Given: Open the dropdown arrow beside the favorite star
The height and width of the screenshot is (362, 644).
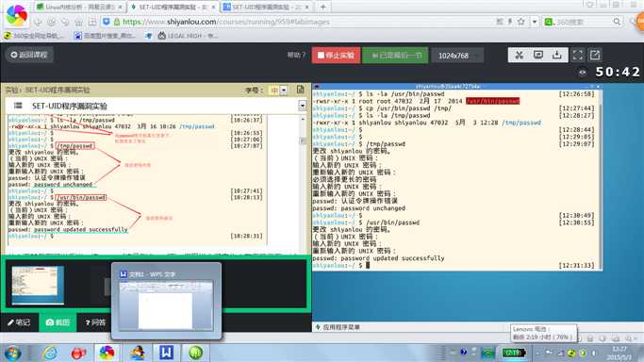Looking at the screenshot, I should tap(535, 22).
